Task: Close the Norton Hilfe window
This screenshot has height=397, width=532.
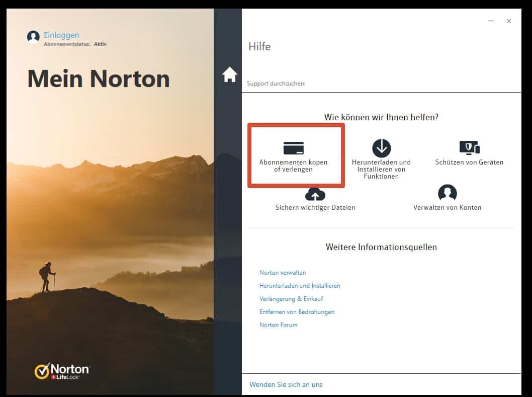Action: [508, 21]
